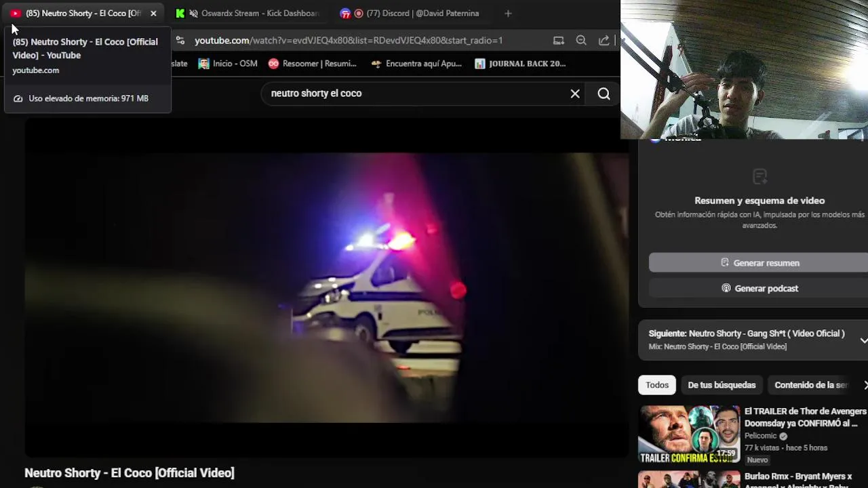Screen dimensions: 868x488
Task: Open the Resoomer bookmark
Action: pos(312,64)
